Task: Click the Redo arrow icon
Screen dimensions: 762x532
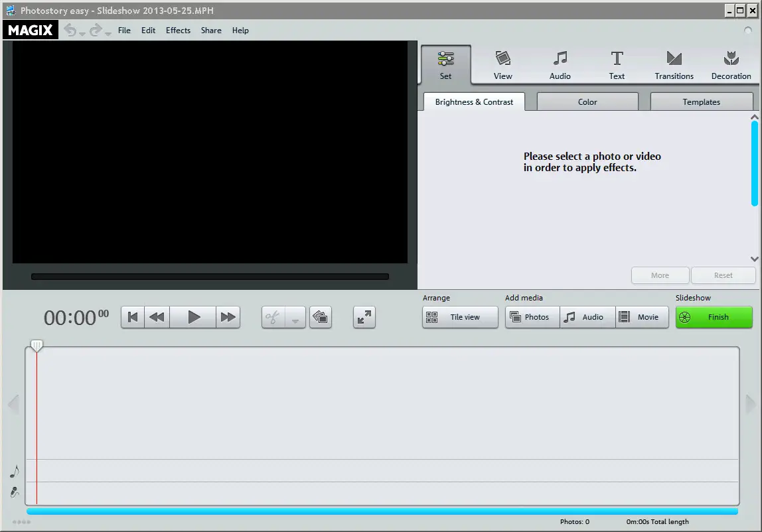Action: [96, 30]
